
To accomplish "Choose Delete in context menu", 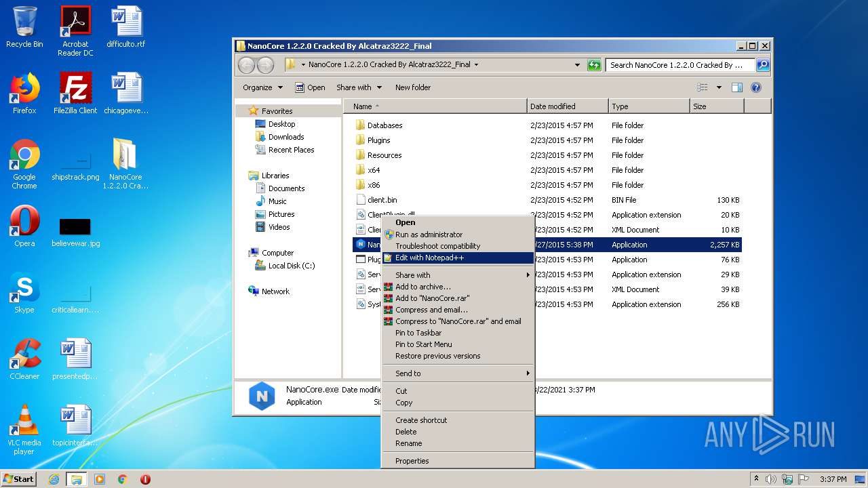I will (458, 432).
